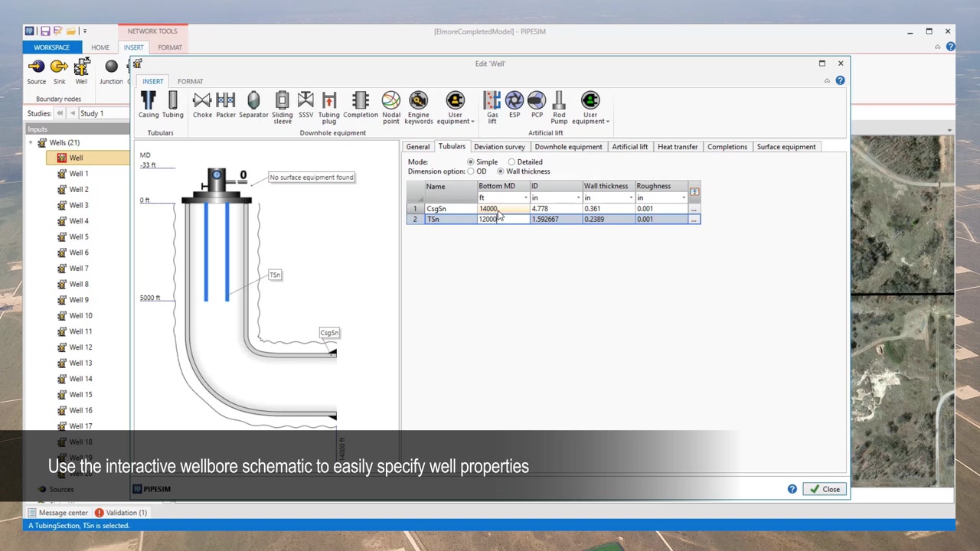Image resolution: width=980 pixels, height=551 pixels.
Task: Open the HOME ribbon tab
Action: tap(100, 47)
